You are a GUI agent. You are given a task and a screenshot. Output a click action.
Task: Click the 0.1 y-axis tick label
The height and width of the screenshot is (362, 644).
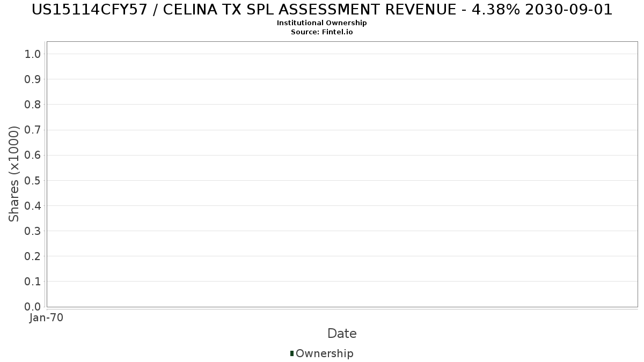pyautogui.click(x=33, y=282)
